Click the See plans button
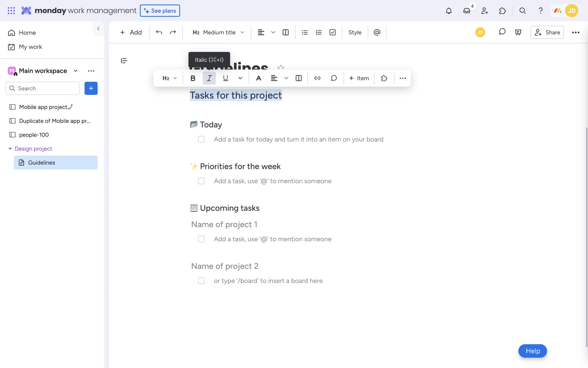 (x=160, y=11)
